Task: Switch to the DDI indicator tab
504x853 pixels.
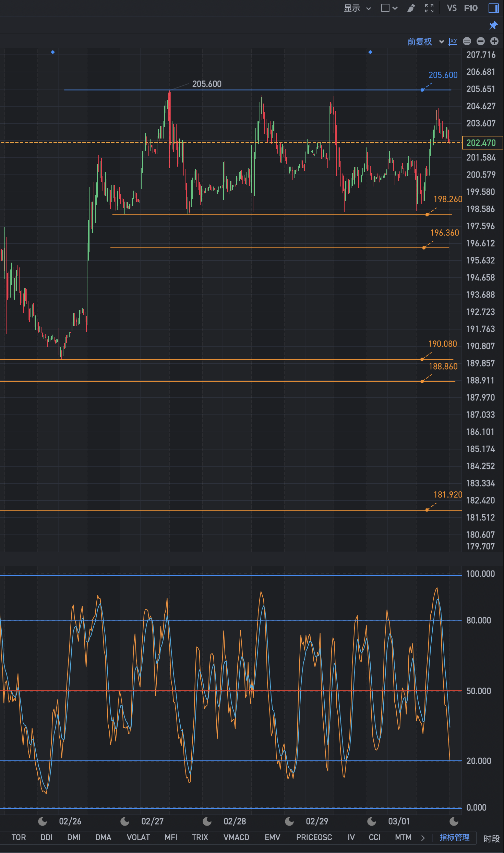Action: pyautogui.click(x=47, y=837)
